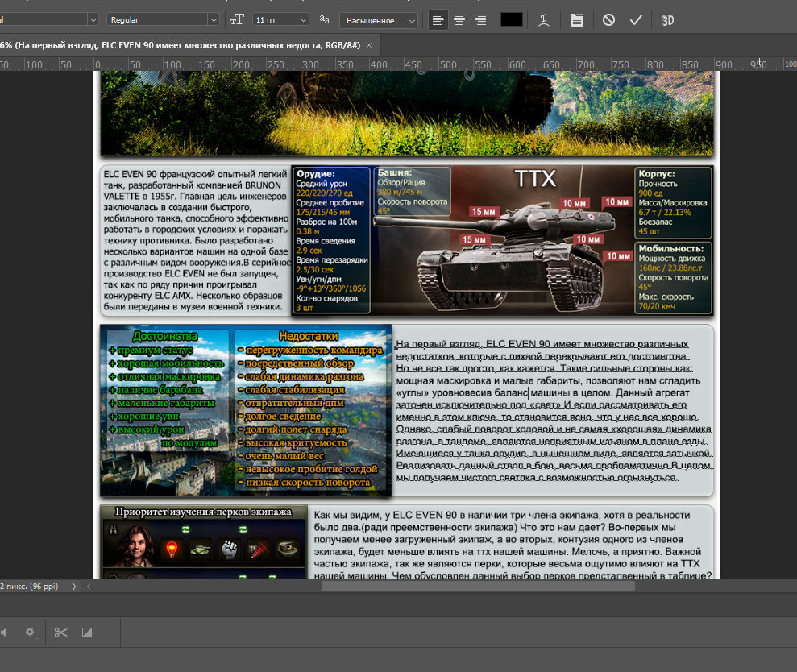The width and height of the screenshot is (797, 672).
Task: Click the 11 пт font size field
Action: tap(275, 20)
